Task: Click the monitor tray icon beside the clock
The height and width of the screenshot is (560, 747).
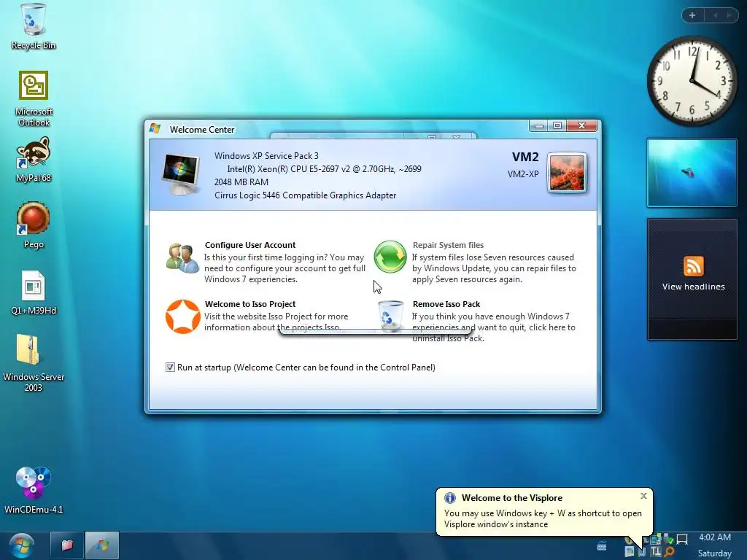Action: click(x=682, y=540)
